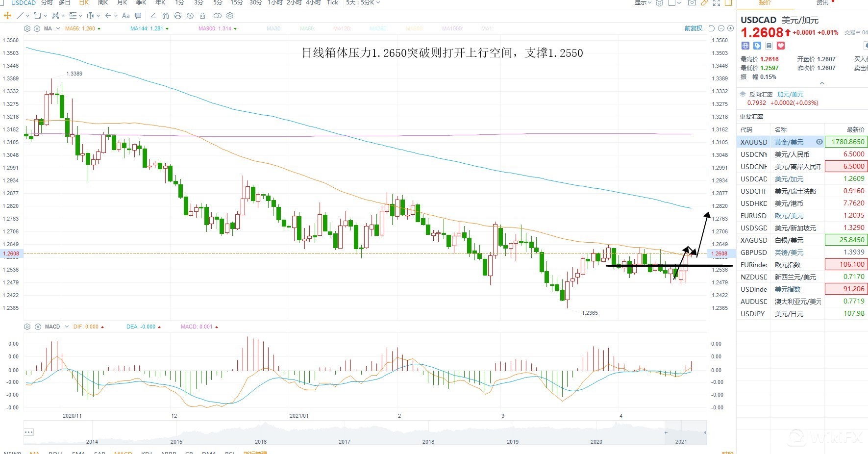Expand the MA indicator type dropdown
Image resolution: width=868 pixels, height=454 pixels.
tap(58, 28)
